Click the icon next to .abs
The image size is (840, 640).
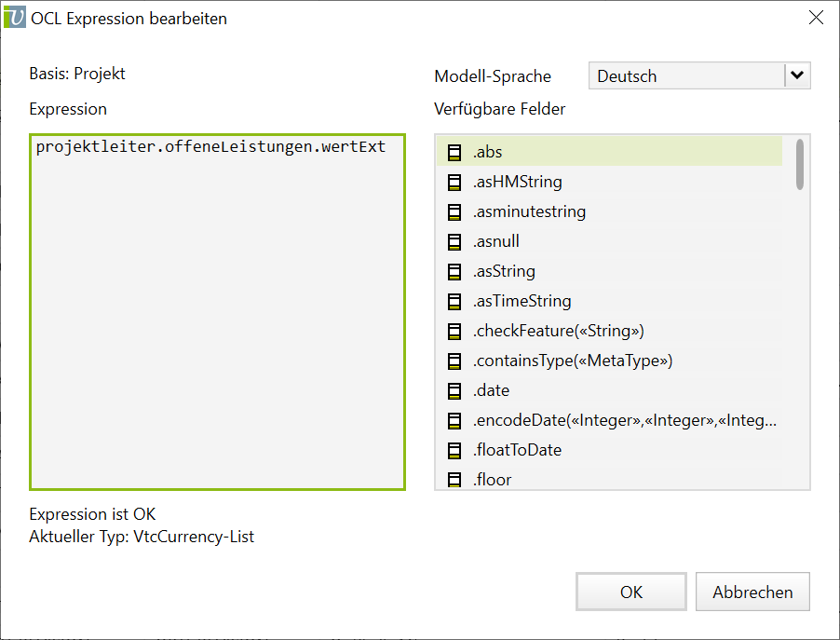(454, 152)
